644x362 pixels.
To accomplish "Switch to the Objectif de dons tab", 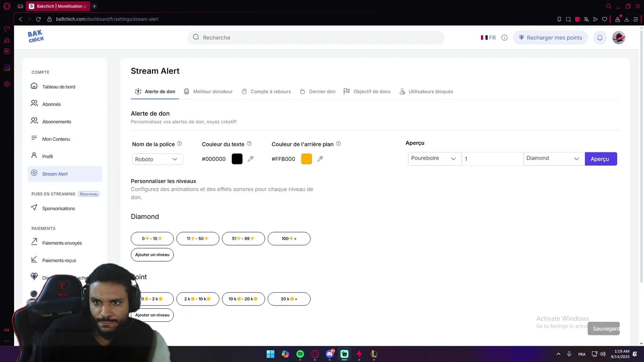I will tap(367, 92).
